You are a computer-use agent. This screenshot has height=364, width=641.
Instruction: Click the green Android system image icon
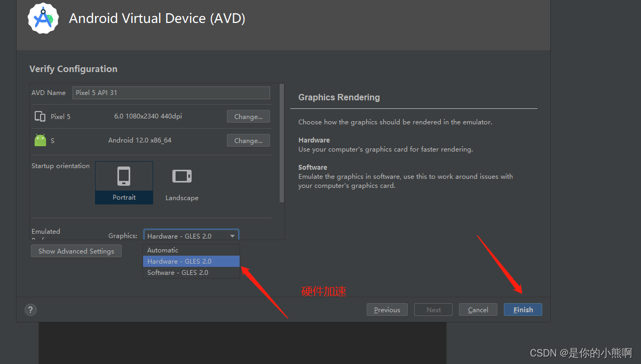pyautogui.click(x=40, y=140)
